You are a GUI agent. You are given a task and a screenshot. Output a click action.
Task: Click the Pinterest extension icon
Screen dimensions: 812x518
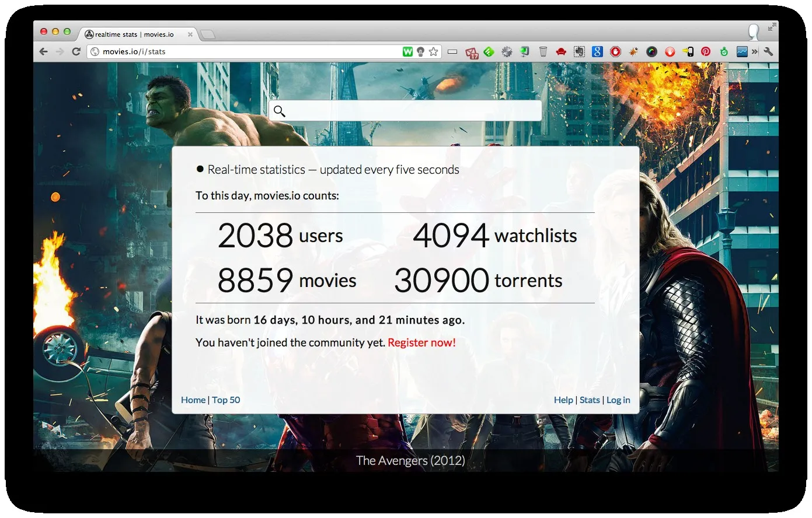(706, 52)
